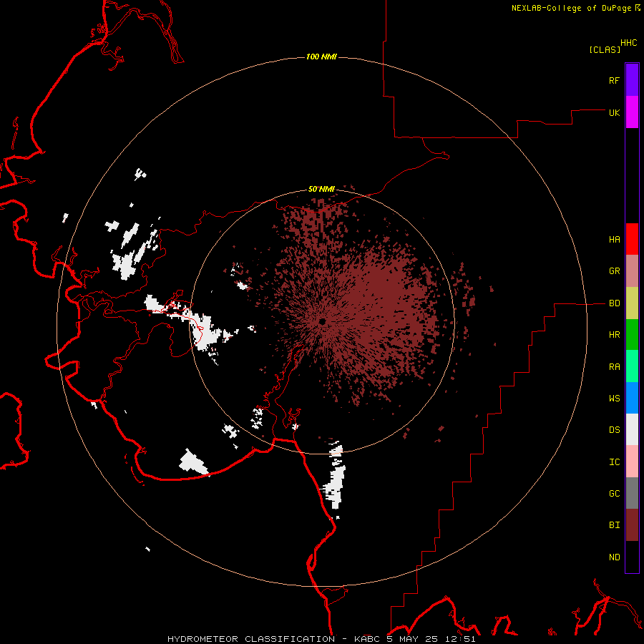Click the 50 NMI range ring label

321,190
